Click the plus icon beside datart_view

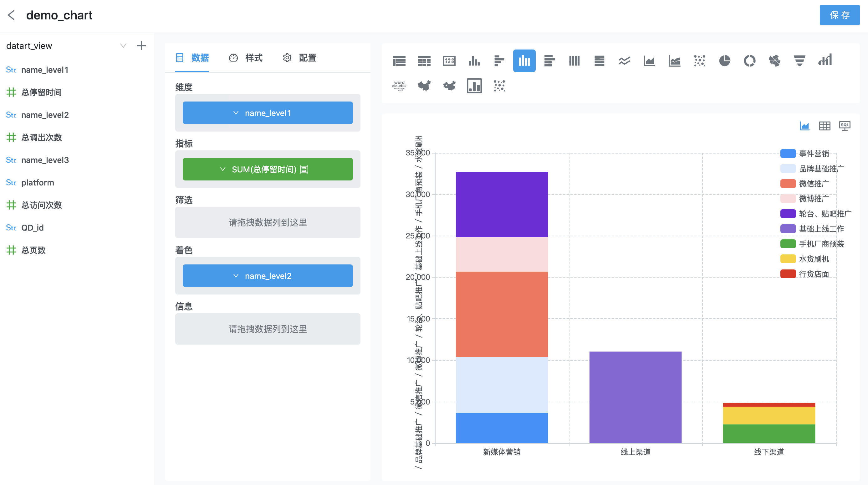pyautogui.click(x=141, y=46)
